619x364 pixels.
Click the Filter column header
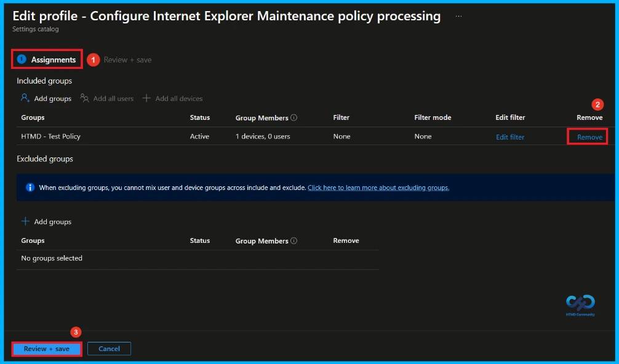(x=341, y=117)
